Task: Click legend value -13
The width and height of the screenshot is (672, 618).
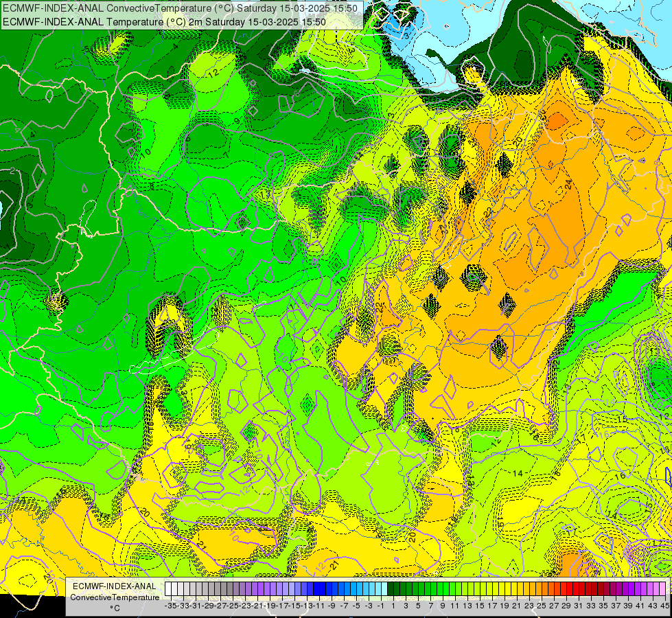Action: [308, 606]
